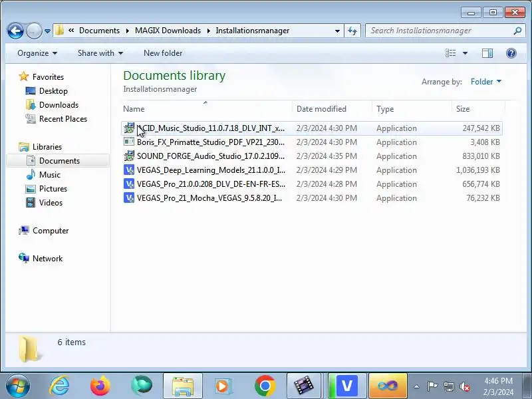Image resolution: width=532 pixels, height=399 pixels.
Task: Click VEGAS Pro 21.0.0.208 installer icon
Action: click(129, 184)
